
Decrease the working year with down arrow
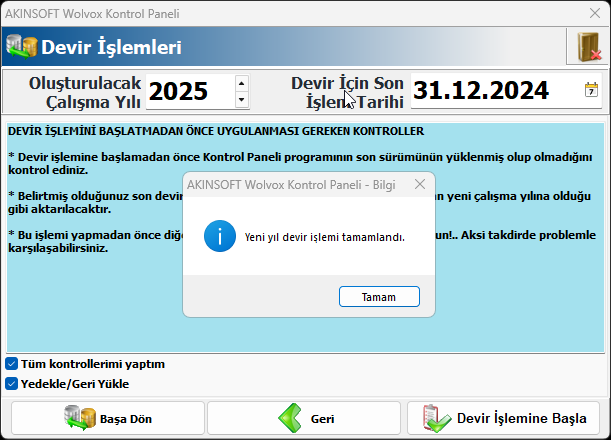(242, 100)
